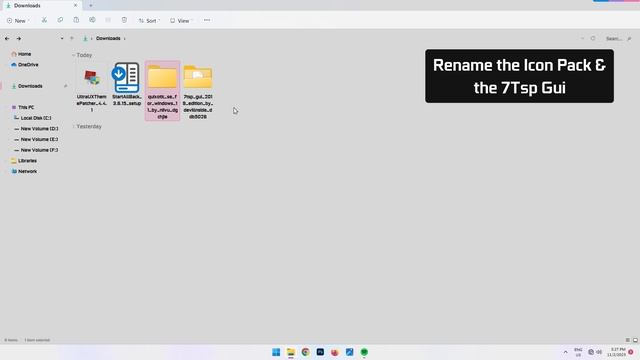The image size is (640, 360).
Task: Click the ENG language indicator
Action: [x=578, y=352]
